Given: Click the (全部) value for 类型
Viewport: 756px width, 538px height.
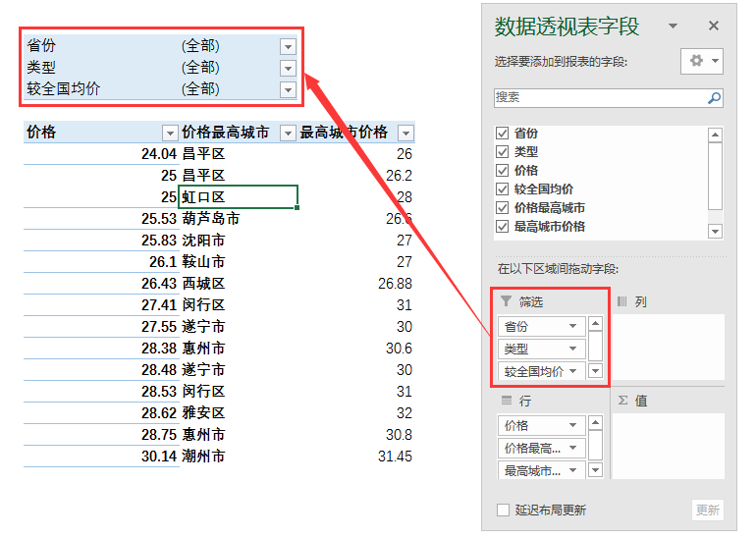Looking at the screenshot, I should click(x=200, y=68).
